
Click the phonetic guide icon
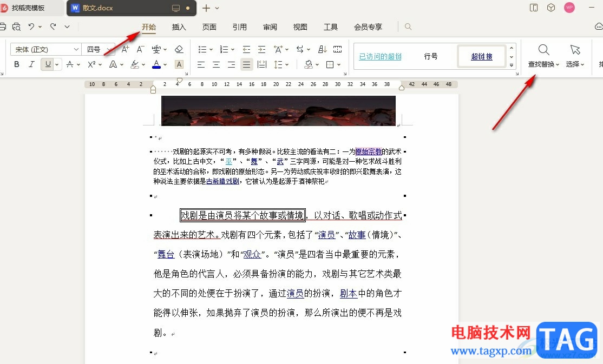pyautogui.click(x=156, y=49)
